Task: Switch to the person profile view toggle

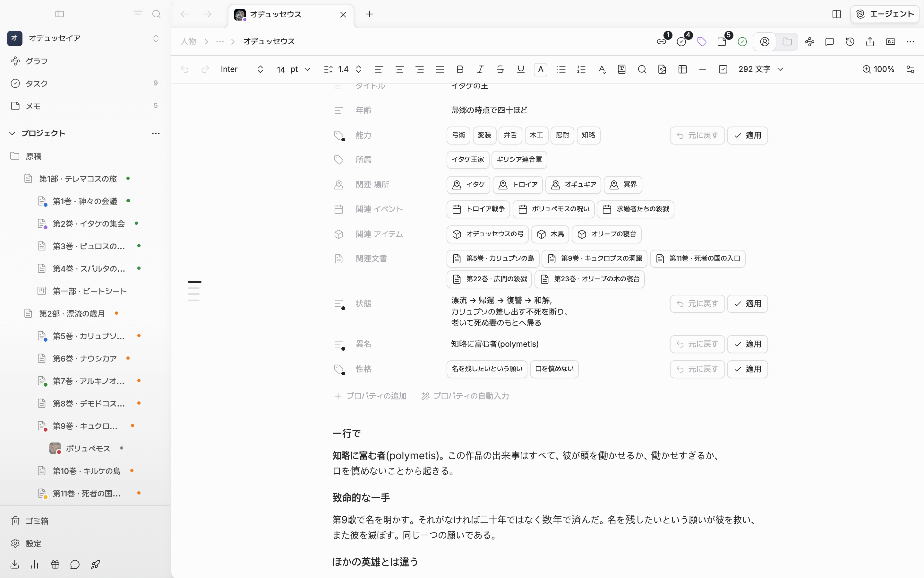Action: (x=765, y=42)
